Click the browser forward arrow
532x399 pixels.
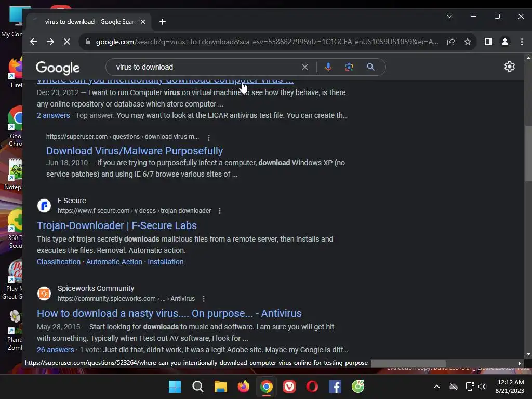coord(50,42)
